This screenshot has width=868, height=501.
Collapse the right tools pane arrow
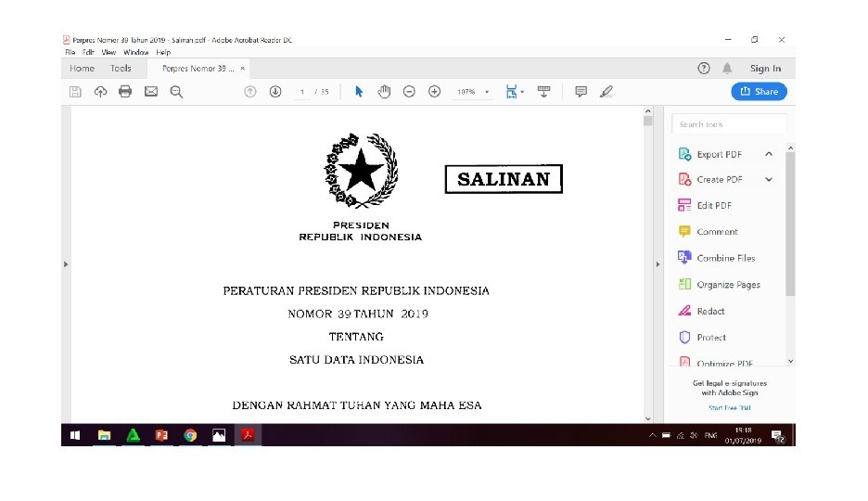pos(657,264)
